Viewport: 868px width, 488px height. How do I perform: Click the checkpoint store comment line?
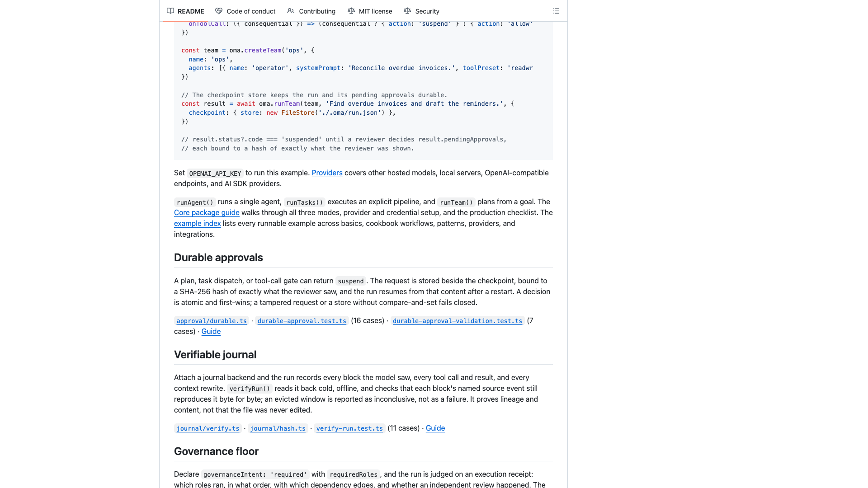point(314,95)
